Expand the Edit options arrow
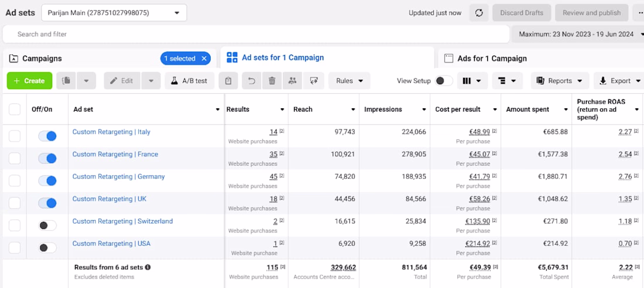644x288 pixels. point(150,81)
